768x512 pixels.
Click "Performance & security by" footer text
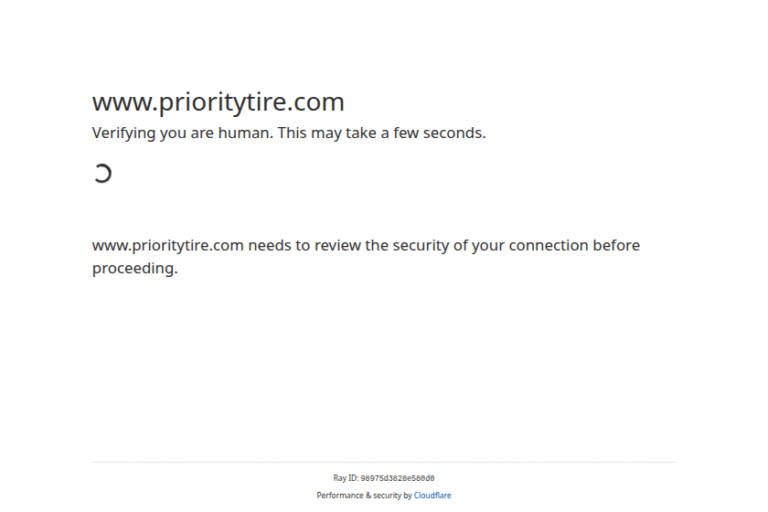pyautogui.click(x=364, y=495)
